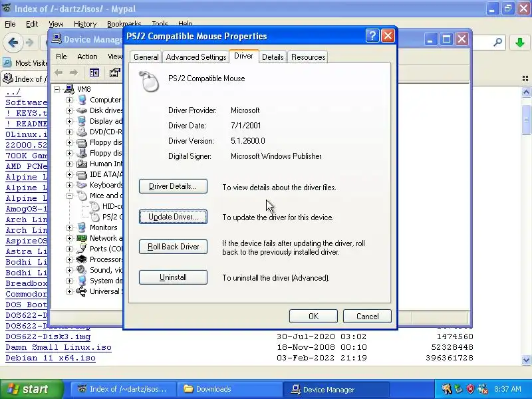Open the DOS622-Disk3.img link
The height and width of the screenshot is (399, 532).
point(48,337)
